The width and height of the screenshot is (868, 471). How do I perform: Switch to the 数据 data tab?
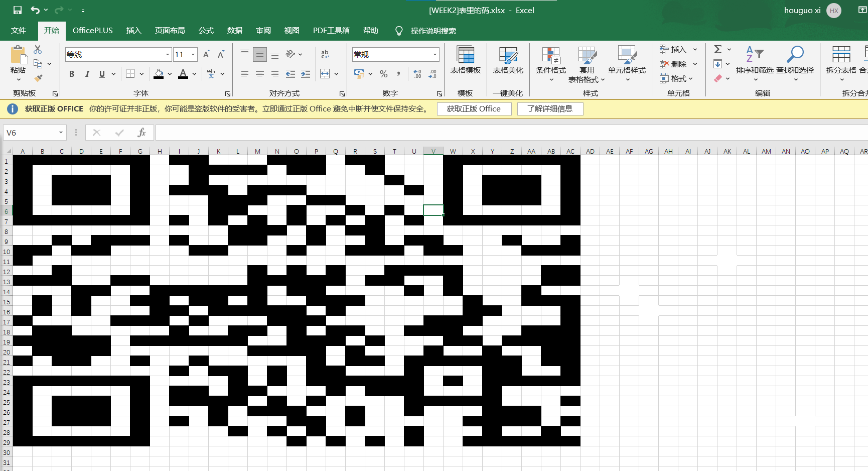pyautogui.click(x=235, y=31)
